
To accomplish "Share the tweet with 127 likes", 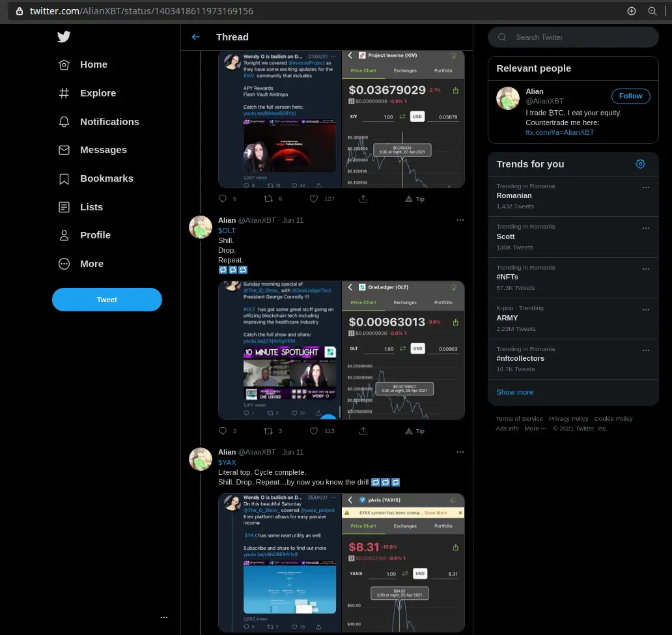I will pyautogui.click(x=363, y=199).
